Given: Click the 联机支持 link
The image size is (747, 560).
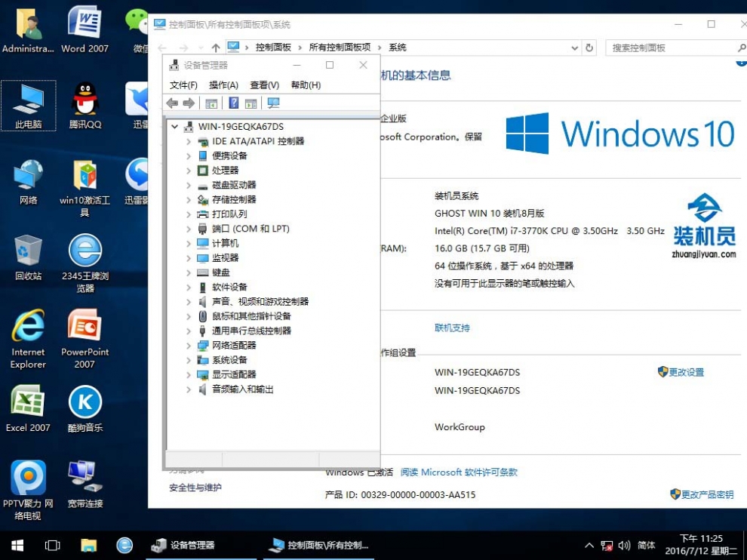Looking at the screenshot, I should tap(452, 328).
